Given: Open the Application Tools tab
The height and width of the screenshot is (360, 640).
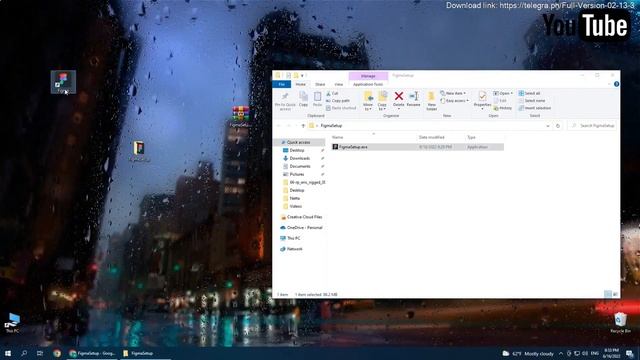Looking at the screenshot, I should [368, 84].
